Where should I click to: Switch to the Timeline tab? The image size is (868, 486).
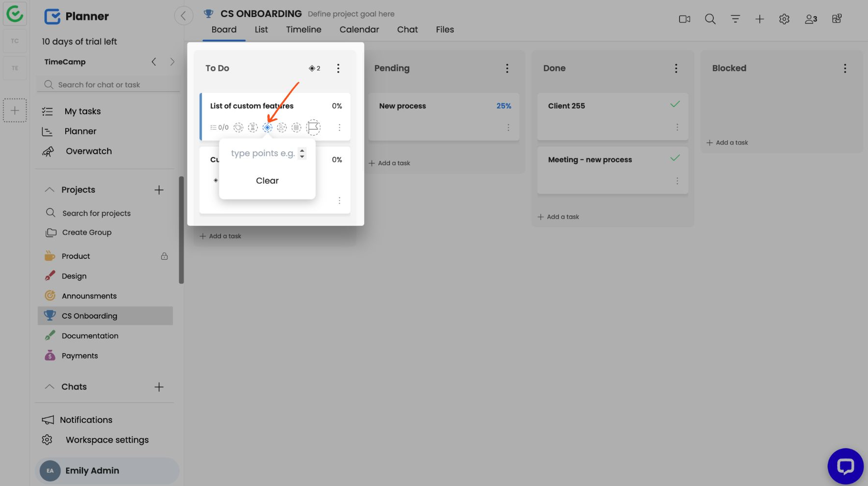[304, 30]
